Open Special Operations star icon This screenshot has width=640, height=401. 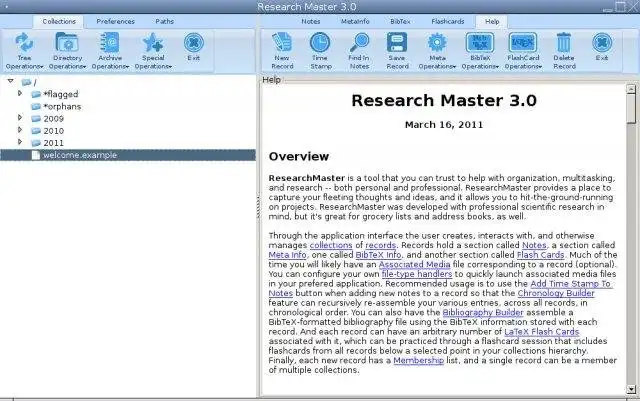pos(153,42)
